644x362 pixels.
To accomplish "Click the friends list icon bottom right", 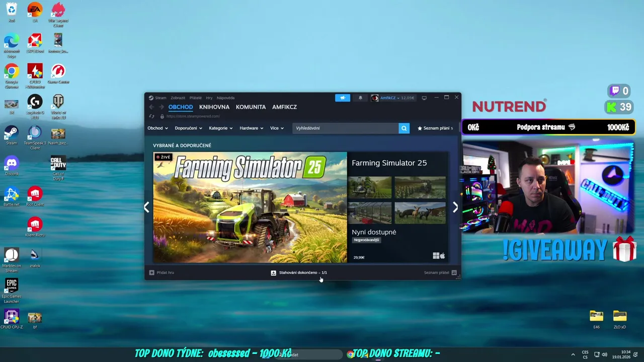I will pyautogui.click(x=454, y=273).
